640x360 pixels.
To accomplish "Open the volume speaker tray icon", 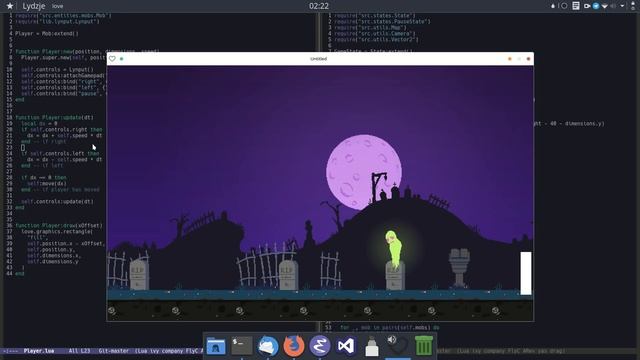I will click(x=613, y=6).
